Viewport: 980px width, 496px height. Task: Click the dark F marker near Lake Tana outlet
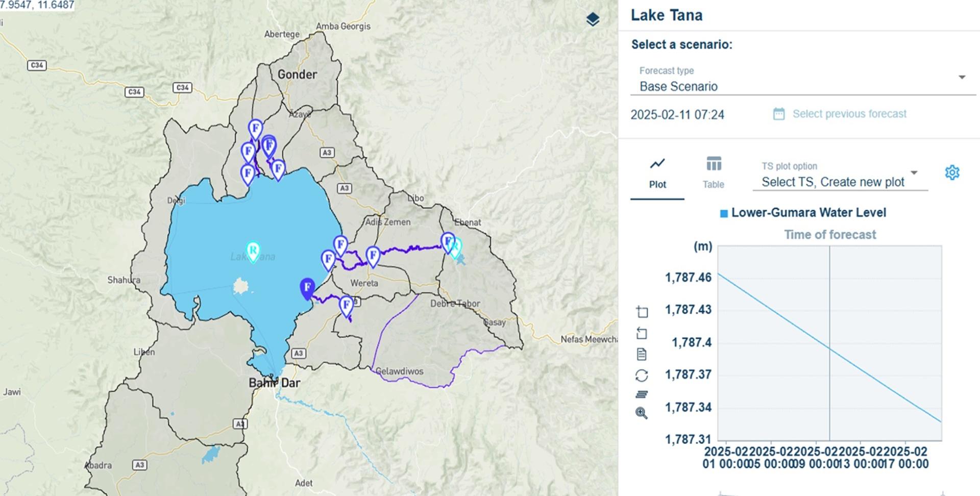[307, 287]
